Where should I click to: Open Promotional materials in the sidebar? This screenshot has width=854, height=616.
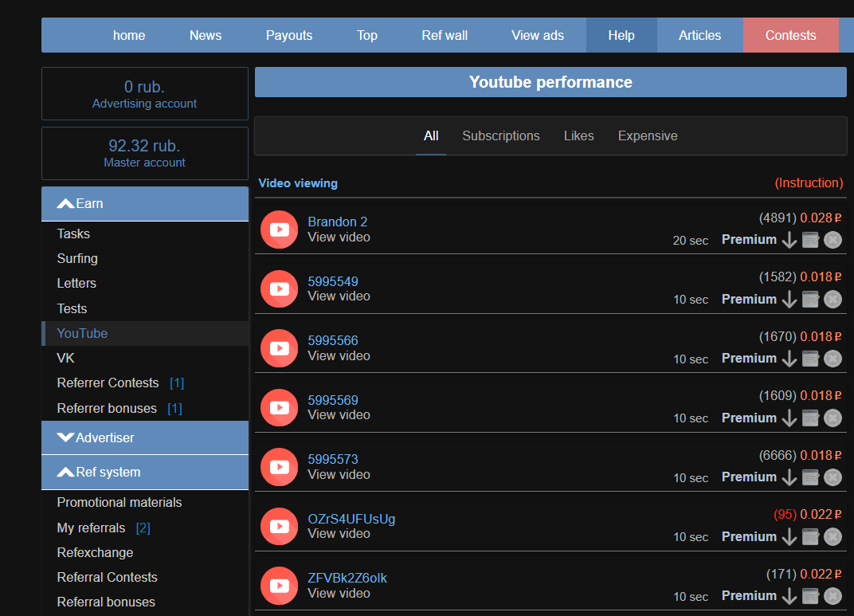[x=119, y=503]
